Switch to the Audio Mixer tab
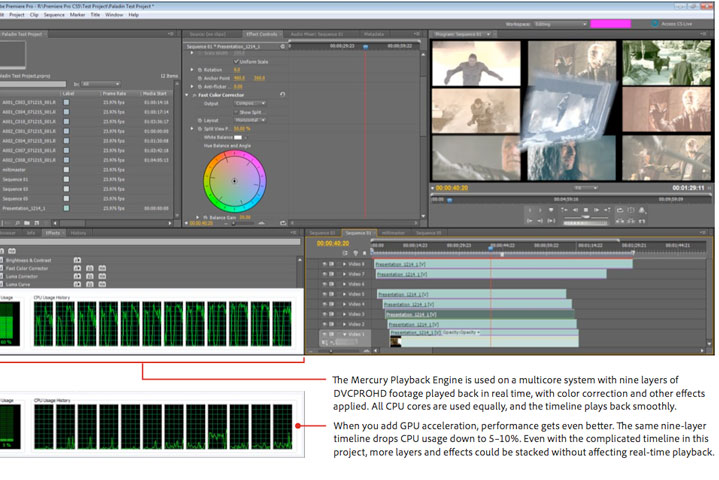The height and width of the screenshot is (480, 719). [x=317, y=34]
